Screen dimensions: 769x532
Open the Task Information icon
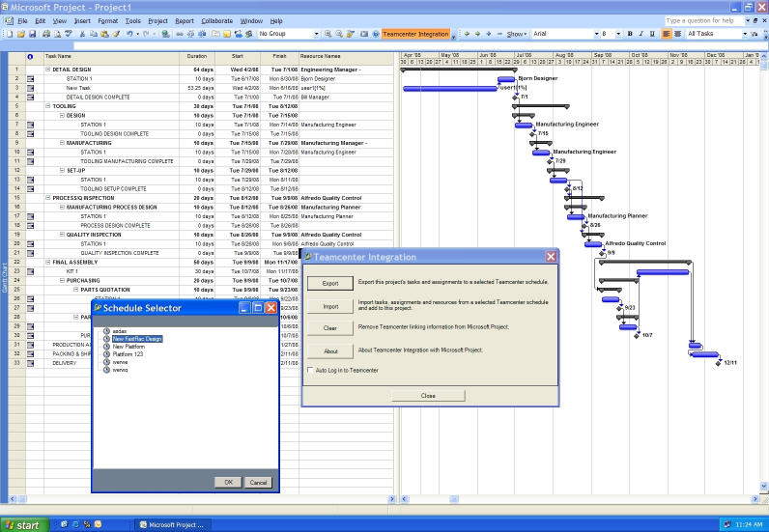pyautogui.click(x=215, y=34)
